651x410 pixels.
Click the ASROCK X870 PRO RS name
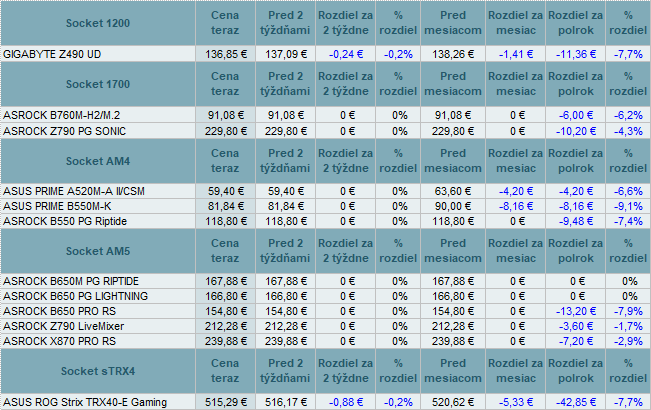click(x=59, y=341)
